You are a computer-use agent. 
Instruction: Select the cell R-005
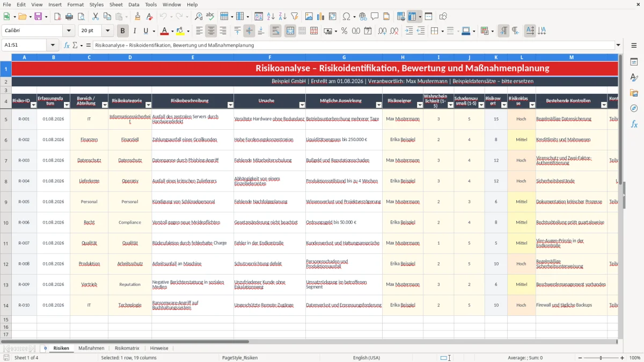[24, 202]
